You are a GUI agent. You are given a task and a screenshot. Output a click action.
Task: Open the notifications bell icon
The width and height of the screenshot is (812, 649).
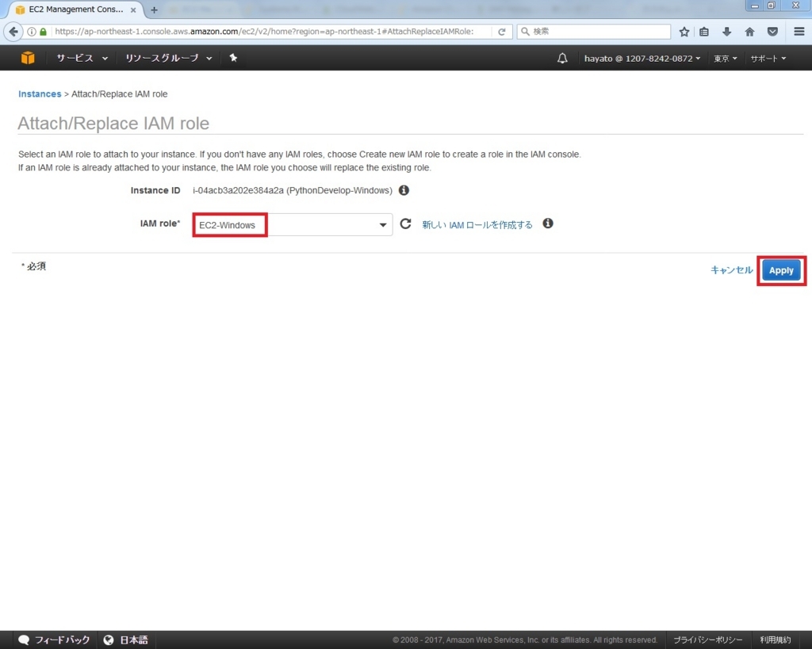pos(562,58)
